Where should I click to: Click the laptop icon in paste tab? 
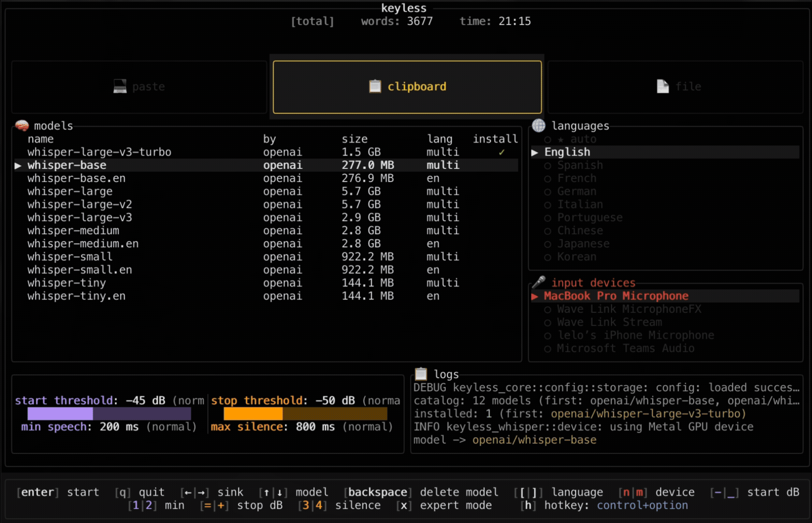[120, 87]
